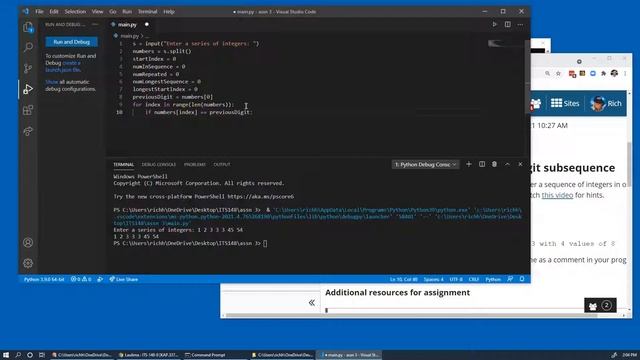Open the browser zoom magnifier icon
The height and width of the screenshot is (360, 640).
pyautogui.click(x=547, y=73)
